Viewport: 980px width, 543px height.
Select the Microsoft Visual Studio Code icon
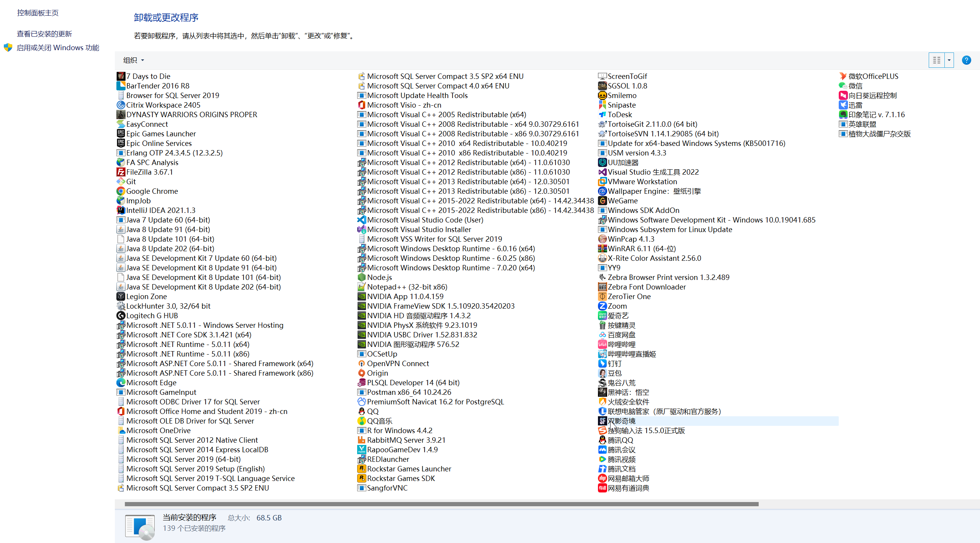pos(362,220)
